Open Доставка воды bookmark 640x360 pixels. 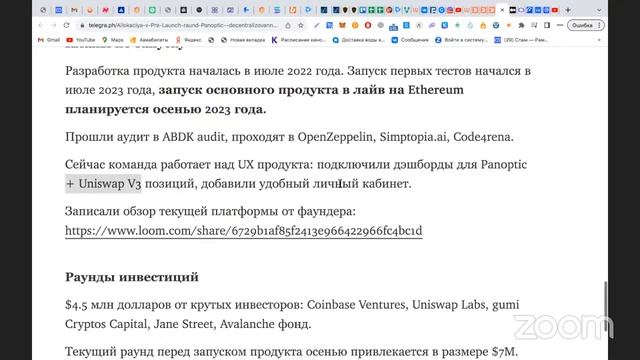tap(359, 40)
